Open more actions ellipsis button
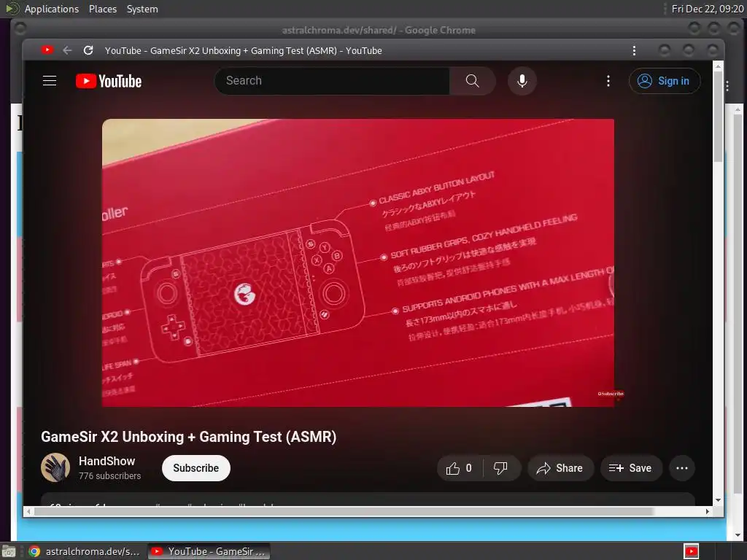The height and width of the screenshot is (560, 747). 682,468
